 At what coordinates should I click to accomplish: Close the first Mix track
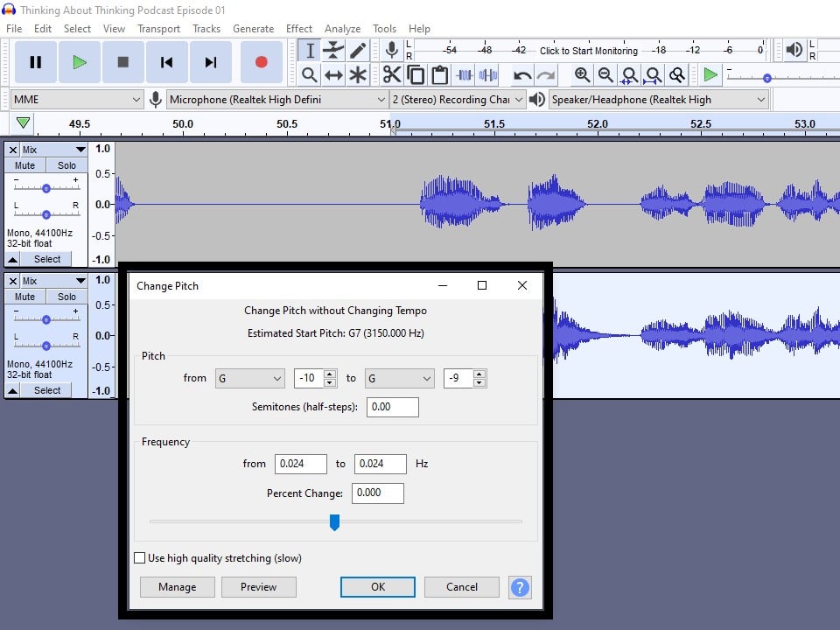13,150
